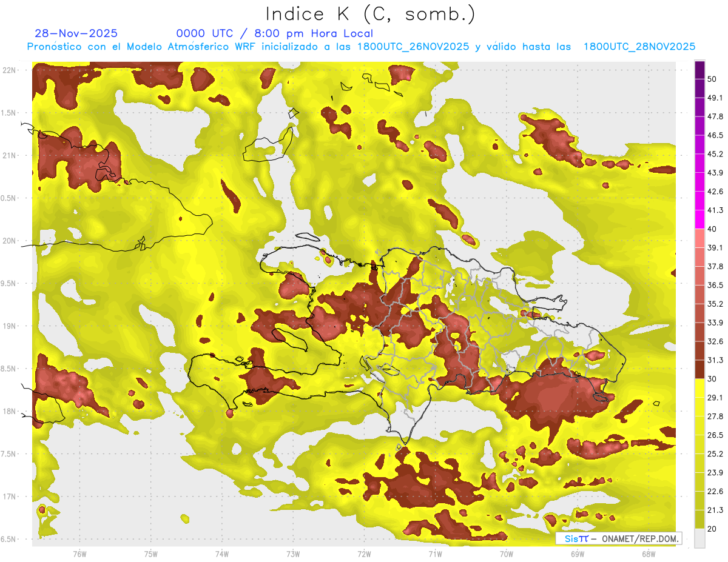
Task: Click the "1.5N" latitude label
Action: (8, 113)
